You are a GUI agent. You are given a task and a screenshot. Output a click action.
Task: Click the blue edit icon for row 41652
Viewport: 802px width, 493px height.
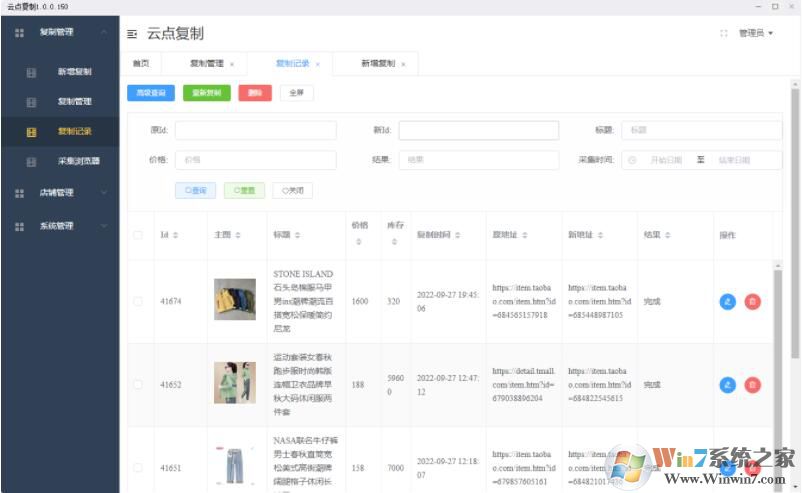727,384
